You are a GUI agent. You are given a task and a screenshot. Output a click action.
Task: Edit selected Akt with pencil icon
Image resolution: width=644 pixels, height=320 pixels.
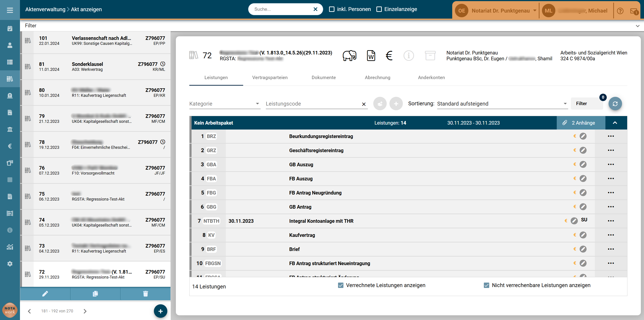[45, 294]
